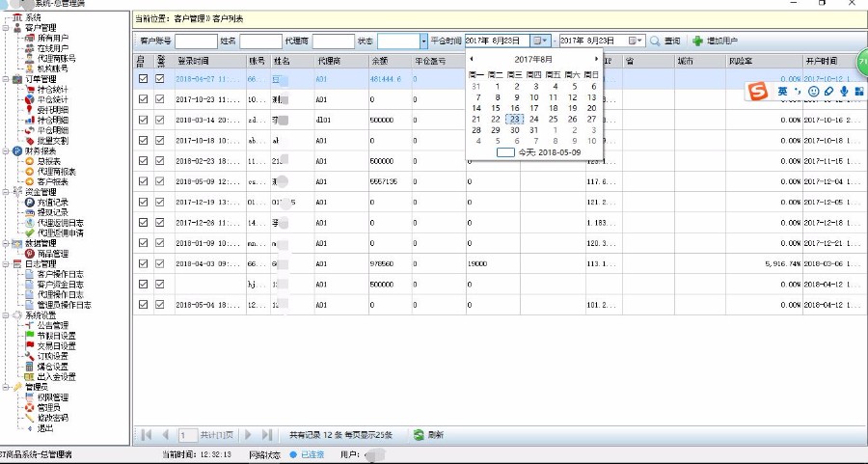Click the 查询 search button

[x=665, y=41]
